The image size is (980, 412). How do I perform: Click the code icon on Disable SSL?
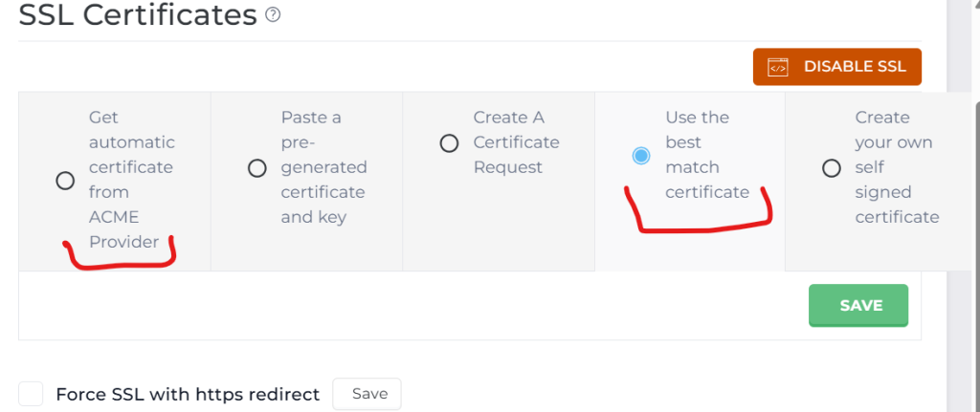778,67
